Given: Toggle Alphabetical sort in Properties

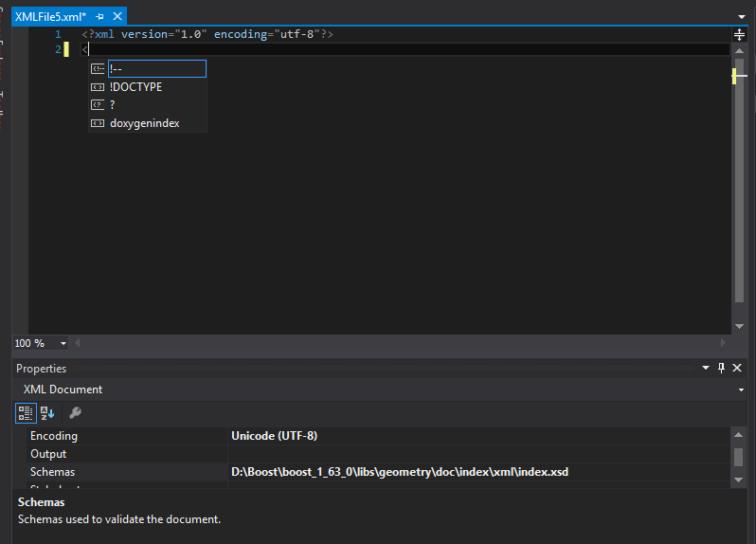Looking at the screenshot, I should 47,412.
